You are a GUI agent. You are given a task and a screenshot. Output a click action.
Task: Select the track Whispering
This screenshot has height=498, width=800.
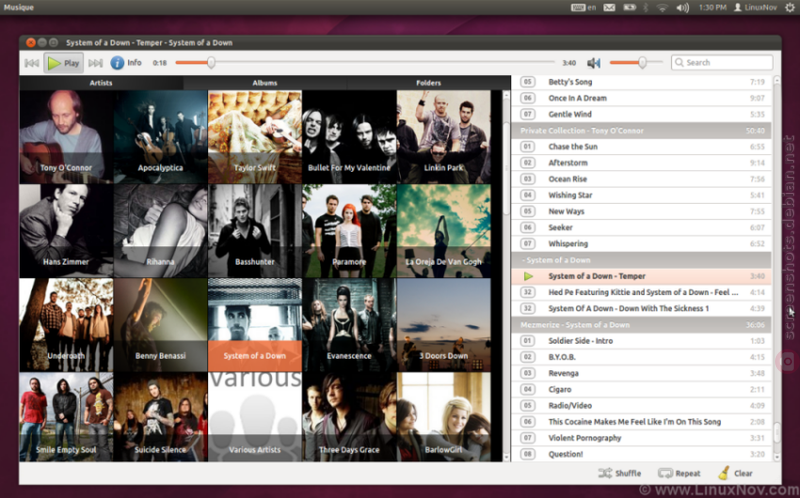pyautogui.click(x=641, y=244)
